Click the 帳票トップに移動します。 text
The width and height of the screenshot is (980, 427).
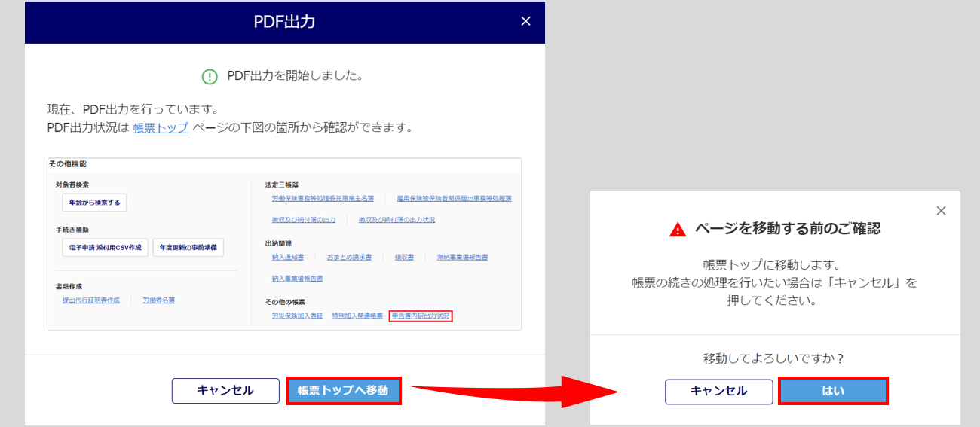(x=774, y=266)
